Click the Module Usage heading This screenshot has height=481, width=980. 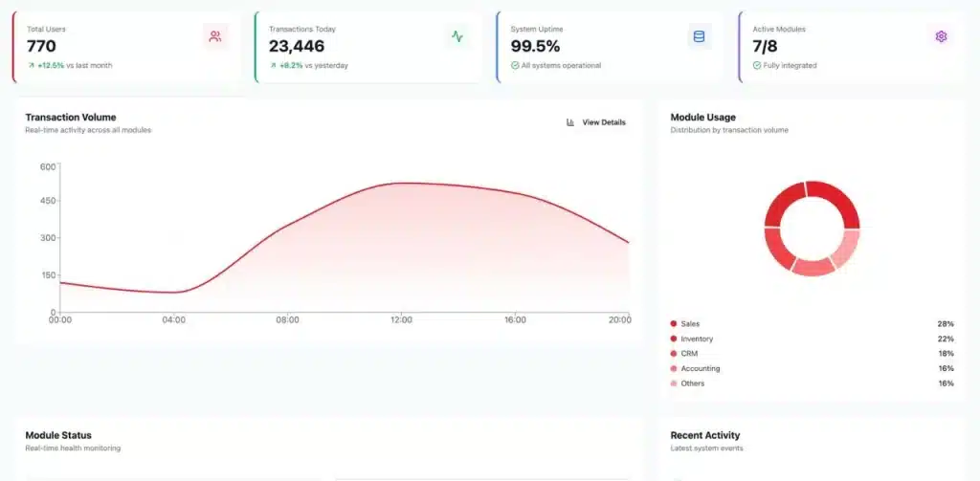(x=703, y=117)
